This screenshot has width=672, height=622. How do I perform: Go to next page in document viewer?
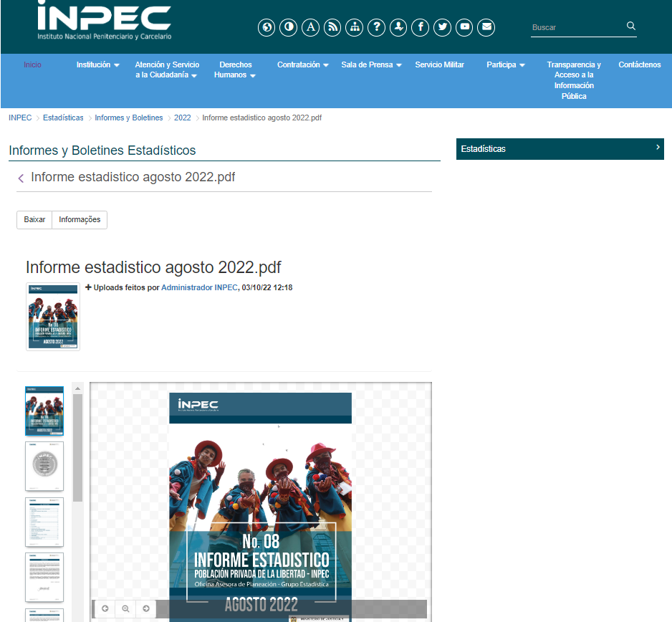pos(145,608)
